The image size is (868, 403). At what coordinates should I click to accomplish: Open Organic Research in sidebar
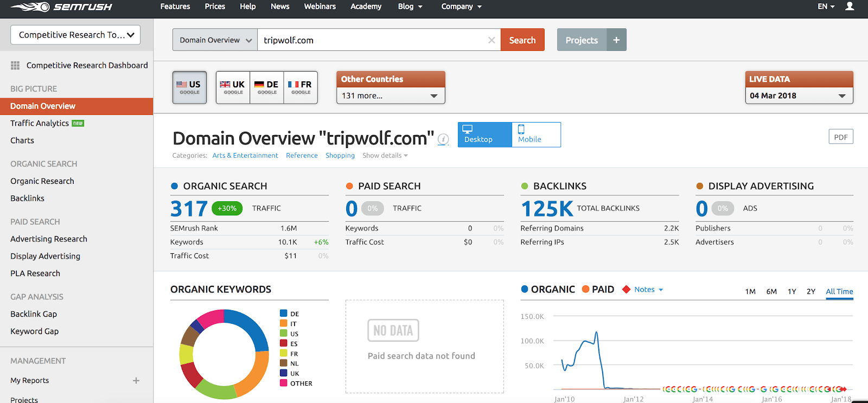tap(42, 181)
